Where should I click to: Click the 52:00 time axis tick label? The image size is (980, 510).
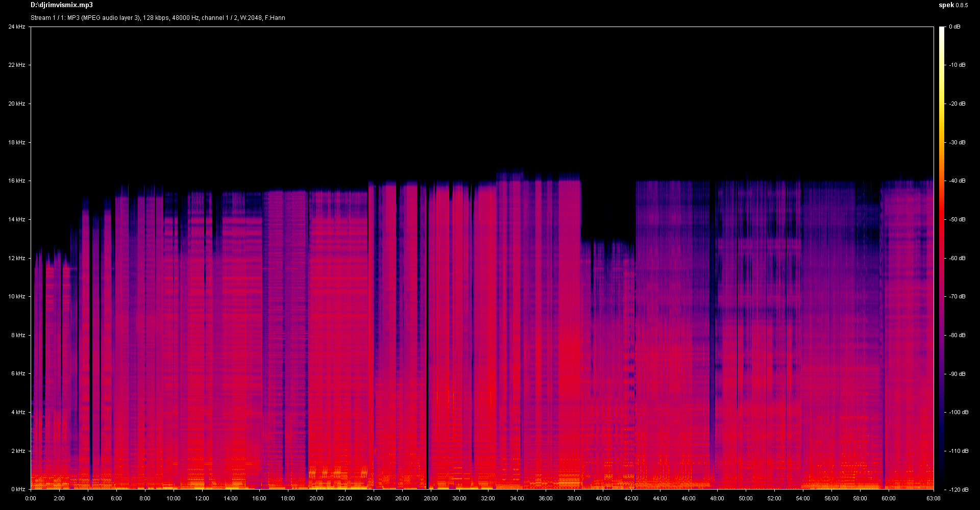coord(774,498)
